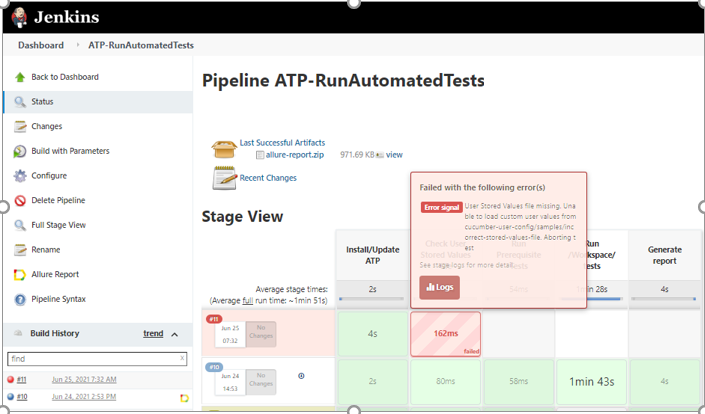Image resolution: width=705 pixels, height=414 pixels.
Task: Click the Jenkins title text in header
Action: coord(67,17)
